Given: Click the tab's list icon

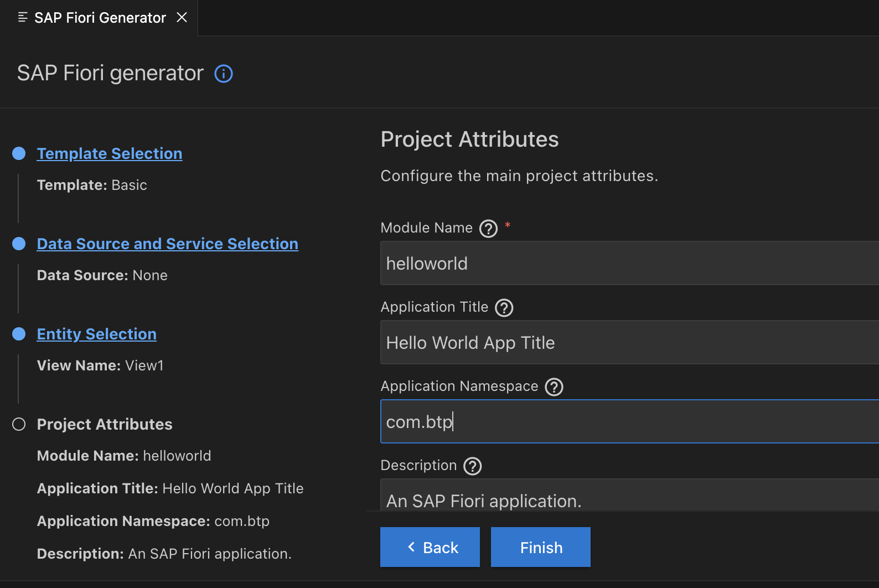Looking at the screenshot, I should point(23,18).
